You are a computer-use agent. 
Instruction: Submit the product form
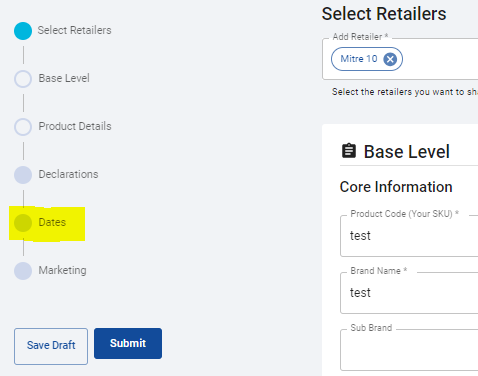(128, 343)
